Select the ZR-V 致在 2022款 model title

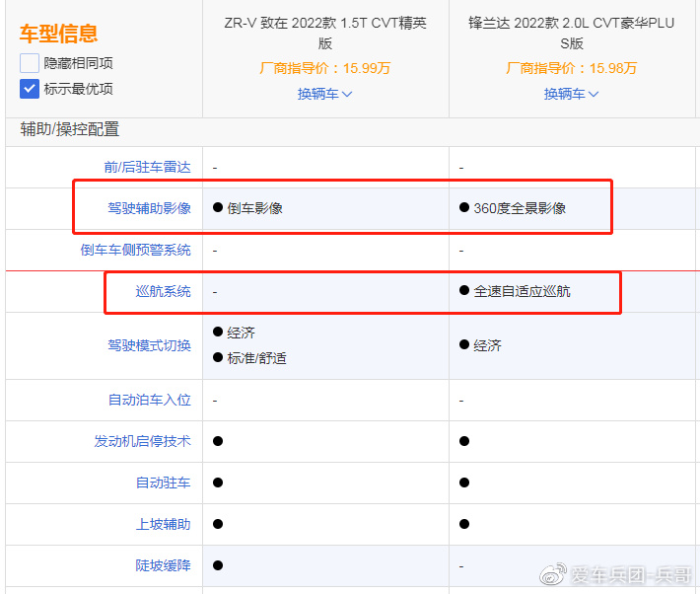(325, 34)
